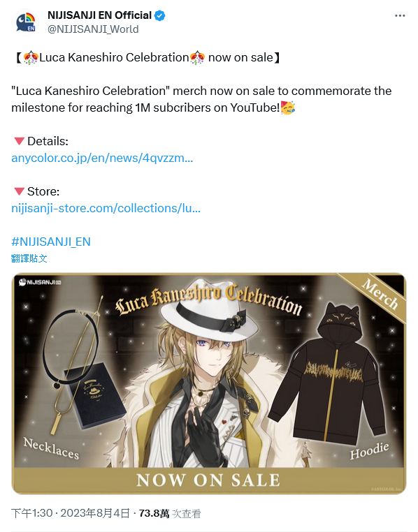418x532 pixels.
Task: Click the red triangle beside Details
Action: click(x=20, y=141)
